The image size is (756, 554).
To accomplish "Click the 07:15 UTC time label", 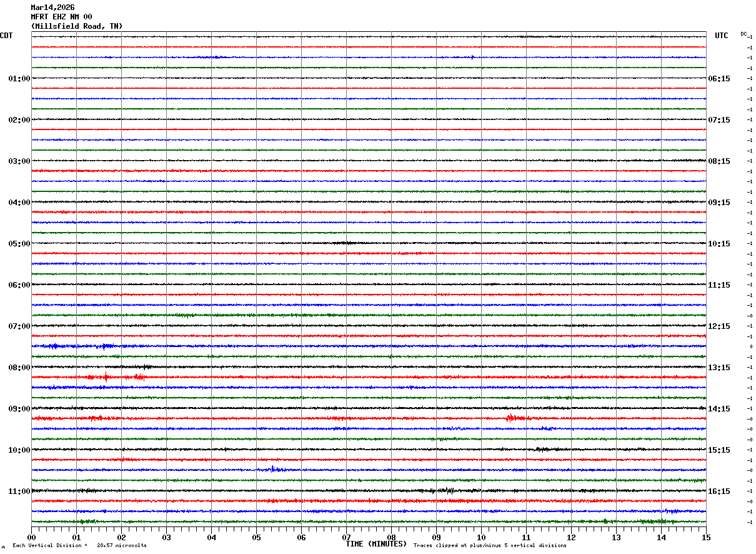I will [x=719, y=120].
